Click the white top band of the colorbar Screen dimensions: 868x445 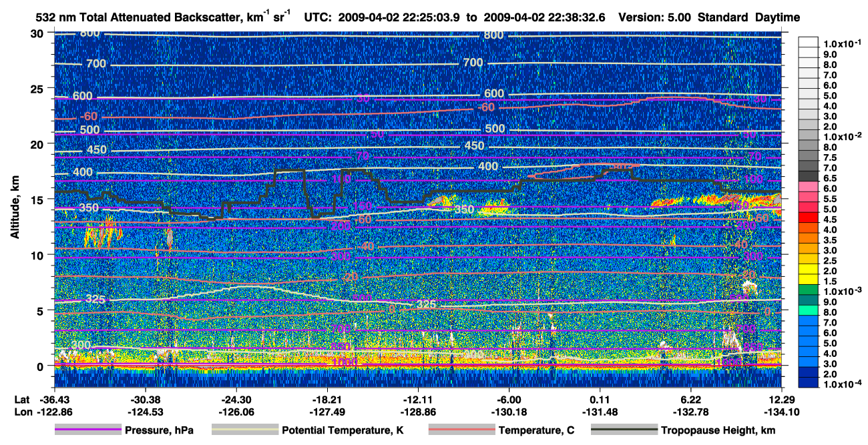click(x=809, y=41)
